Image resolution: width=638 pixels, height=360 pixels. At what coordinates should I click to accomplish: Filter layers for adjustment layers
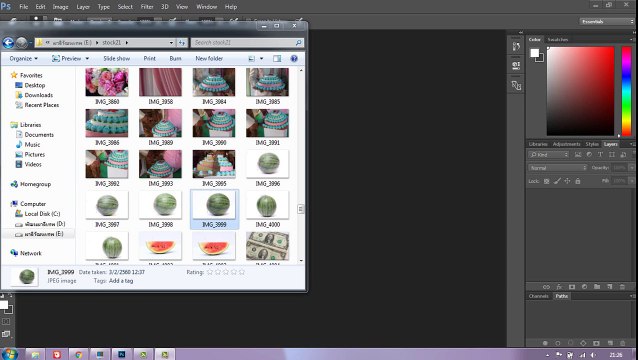tap(589, 155)
